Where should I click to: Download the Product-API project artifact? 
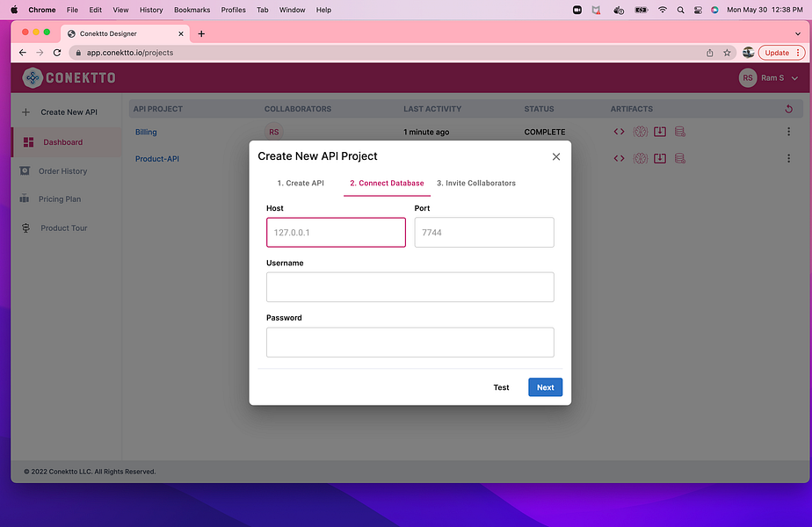(x=660, y=158)
